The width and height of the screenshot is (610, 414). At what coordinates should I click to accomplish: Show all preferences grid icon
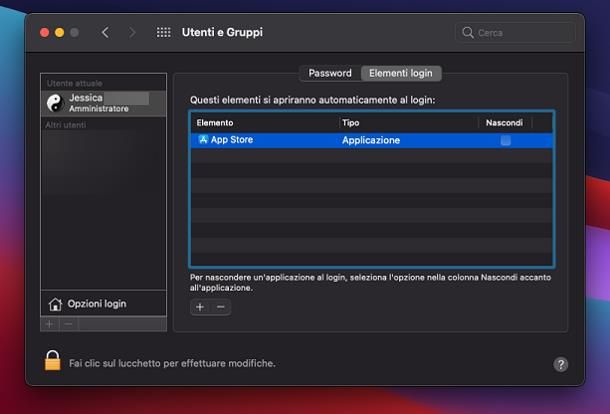coord(163,33)
